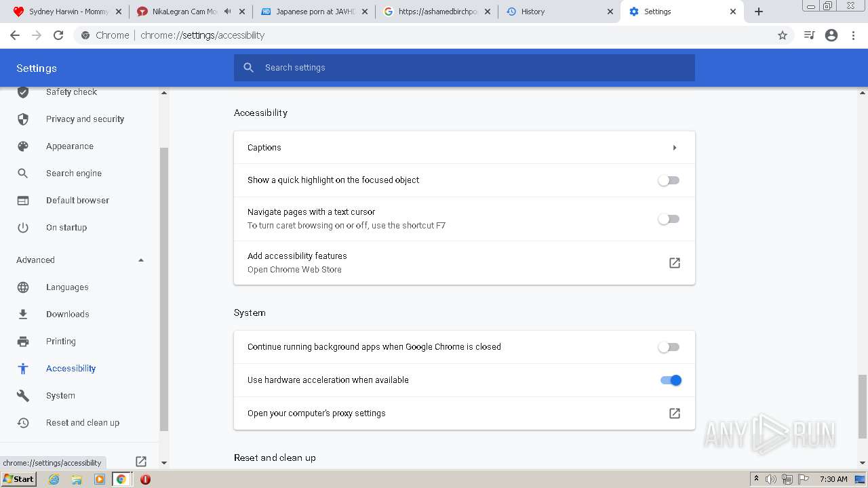Go to Reset and clean up settings
Screen dimensions: 868x488
pos(82,423)
